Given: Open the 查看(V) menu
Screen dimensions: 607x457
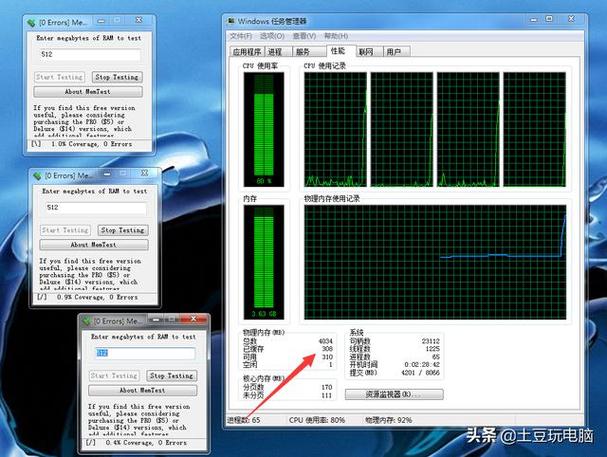Looking at the screenshot, I should pyautogui.click(x=304, y=36).
